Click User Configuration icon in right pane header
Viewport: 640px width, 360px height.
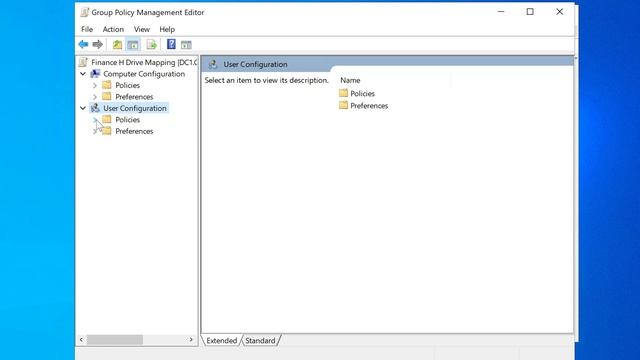pyautogui.click(x=213, y=64)
